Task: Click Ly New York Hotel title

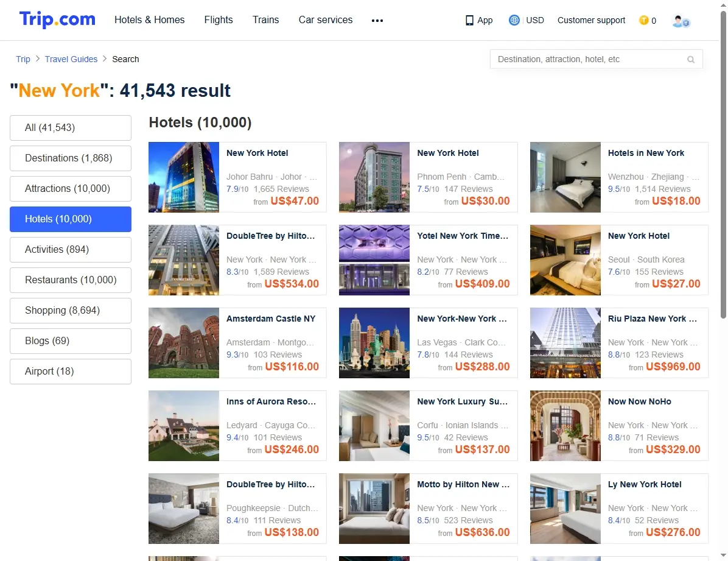Action: (x=645, y=484)
